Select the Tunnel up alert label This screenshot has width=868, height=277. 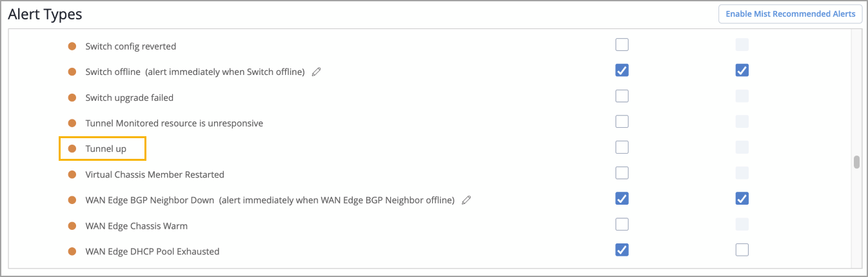[106, 149]
